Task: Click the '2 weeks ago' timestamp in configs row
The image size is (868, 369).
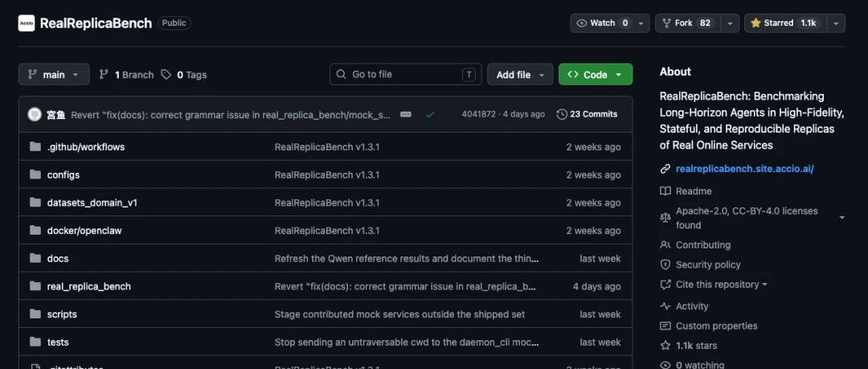Action: click(x=593, y=174)
